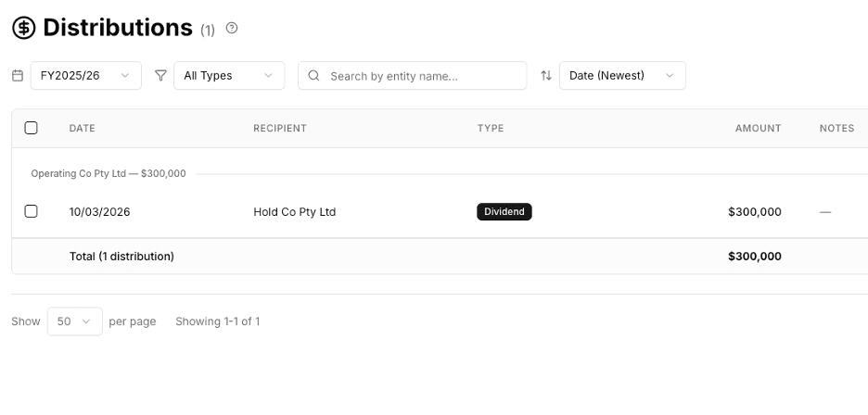Image resolution: width=868 pixels, height=415 pixels.
Task: Click the TYPE column header
Action: click(x=491, y=128)
